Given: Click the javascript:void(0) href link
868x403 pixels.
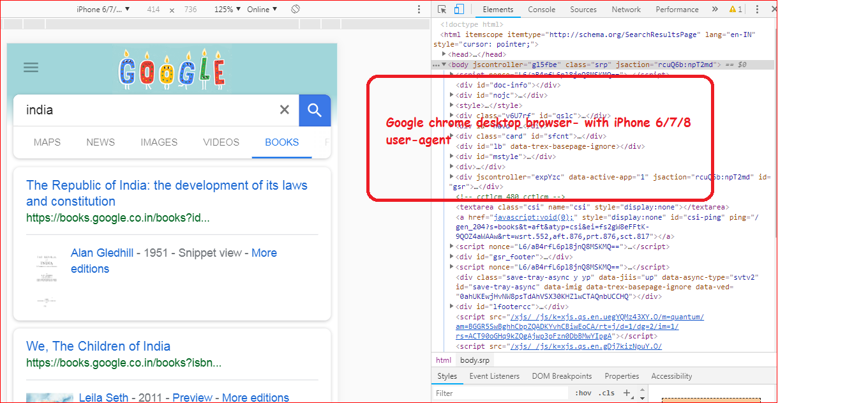Looking at the screenshot, I should pyautogui.click(x=534, y=217).
